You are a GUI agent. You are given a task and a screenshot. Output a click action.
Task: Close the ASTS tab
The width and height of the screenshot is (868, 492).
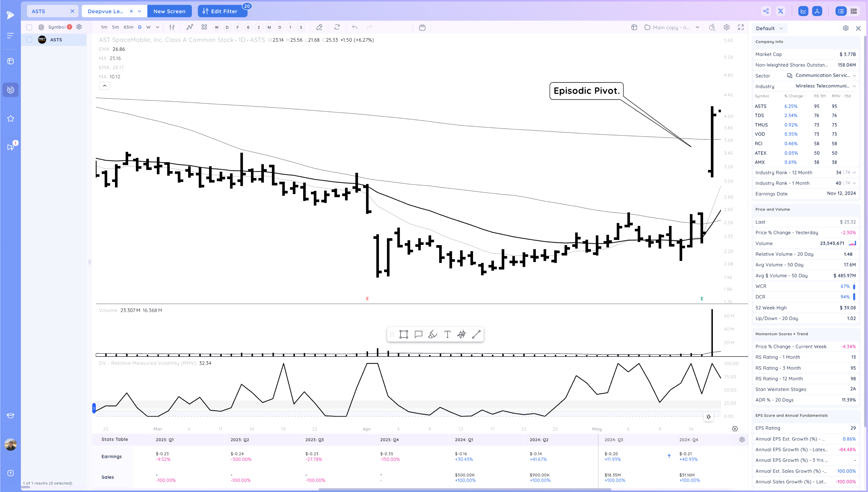(72, 11)
